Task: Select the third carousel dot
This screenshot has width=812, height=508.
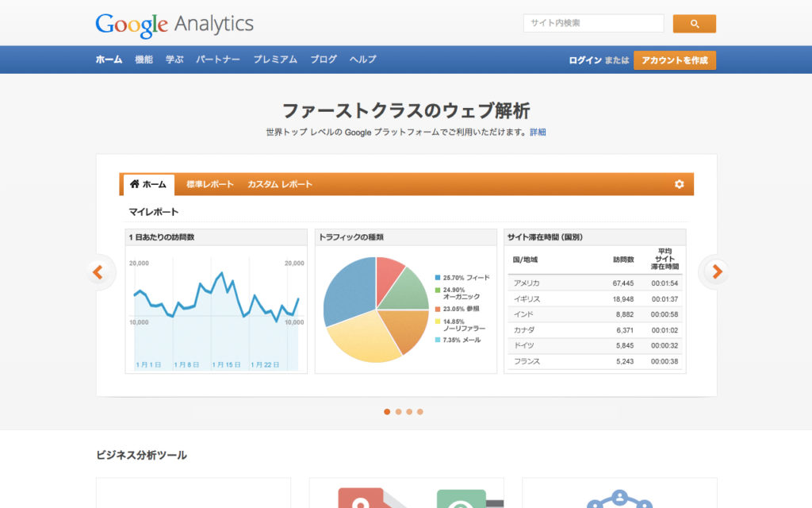Action: (408, 411)
